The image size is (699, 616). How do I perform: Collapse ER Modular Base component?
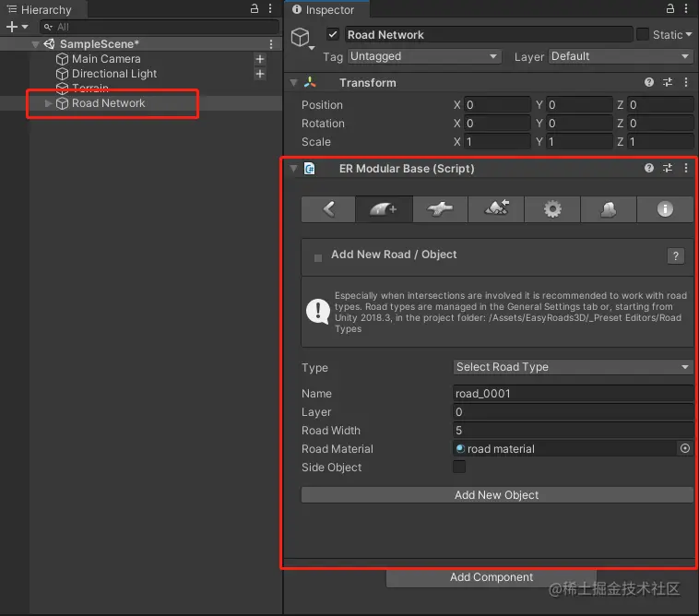[x=293, y=169]
